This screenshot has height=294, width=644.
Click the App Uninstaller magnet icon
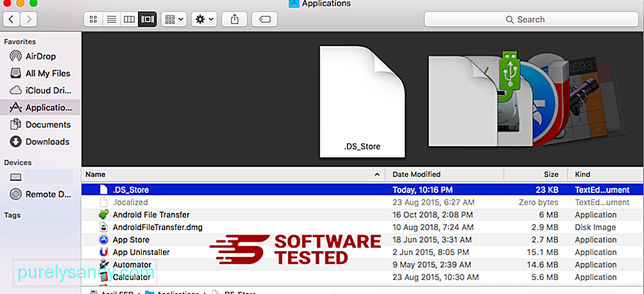[104, 252]
